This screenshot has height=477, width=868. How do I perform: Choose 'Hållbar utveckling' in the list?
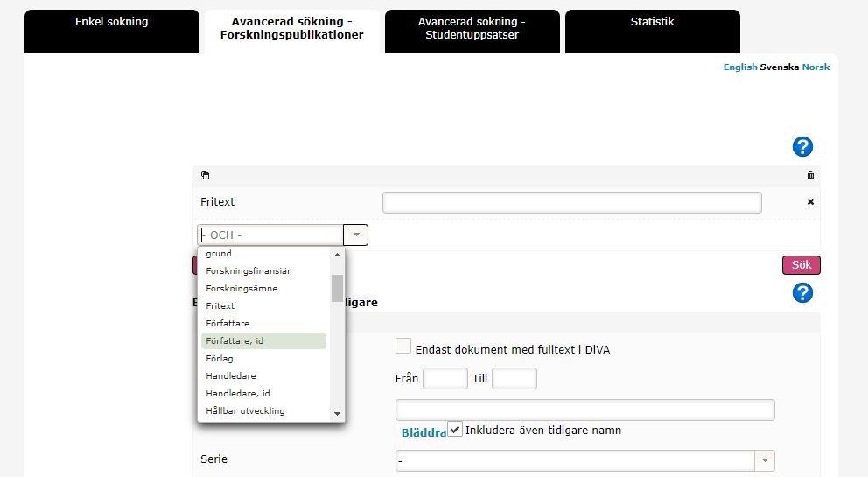(245, 410)
